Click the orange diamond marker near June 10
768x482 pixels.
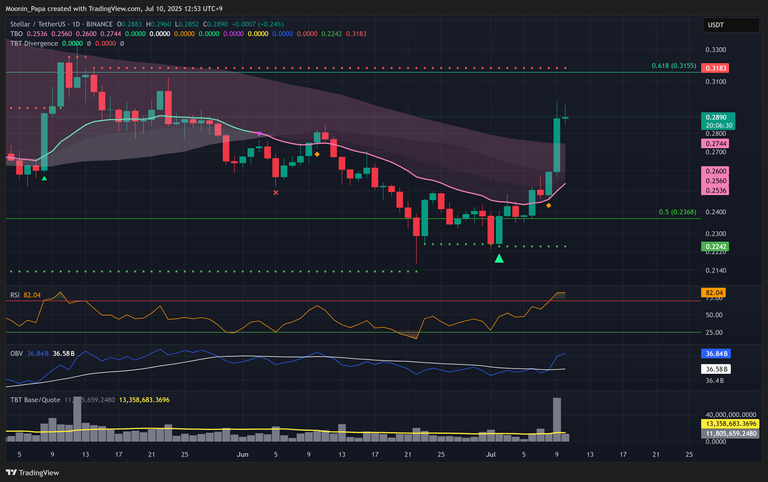[317, 154]
